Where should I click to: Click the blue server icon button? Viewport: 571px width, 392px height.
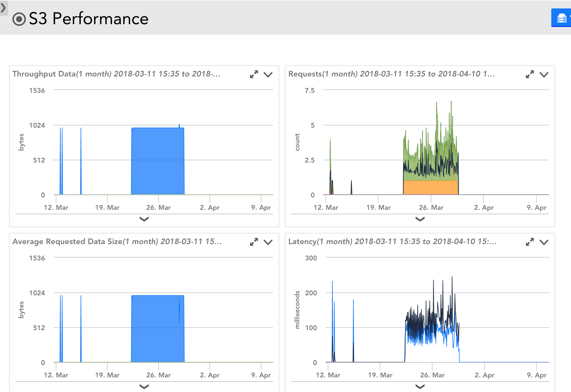561,18
